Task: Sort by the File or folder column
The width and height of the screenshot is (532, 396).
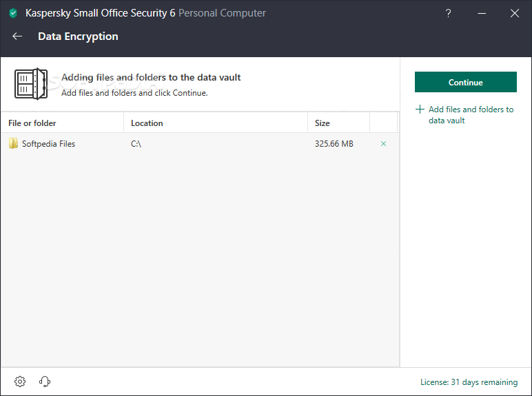Action: click(63, 123)
